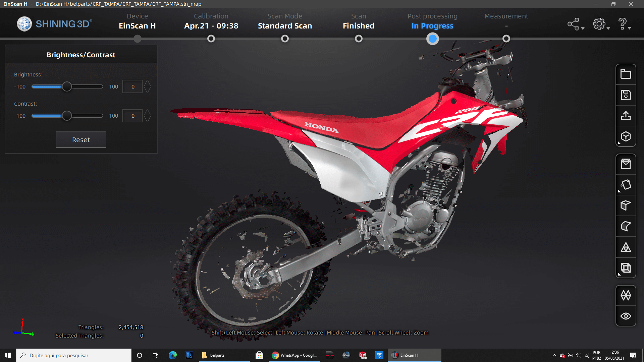Click the Contrast value input field
644x362 pixels.
click(132, 116)
